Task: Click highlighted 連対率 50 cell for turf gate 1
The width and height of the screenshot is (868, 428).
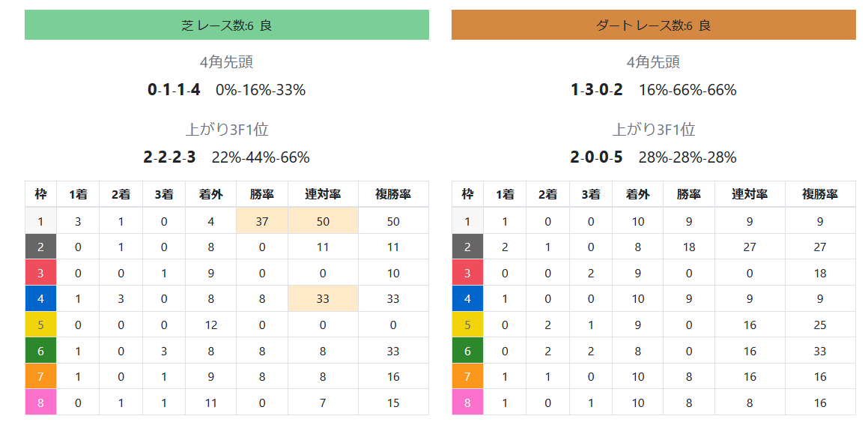Action: 323,221
